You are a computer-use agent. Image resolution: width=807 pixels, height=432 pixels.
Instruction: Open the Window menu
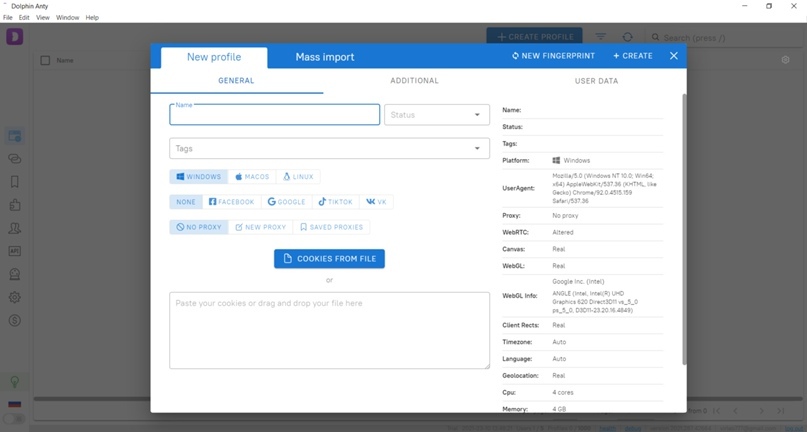tap(67, 18)
